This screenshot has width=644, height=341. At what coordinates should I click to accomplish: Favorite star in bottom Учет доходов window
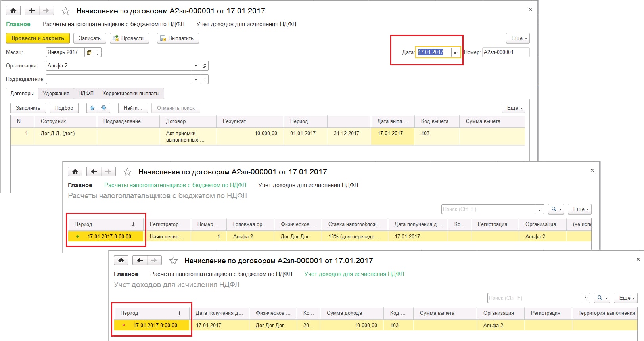pyautogui.click(x=173, y=261)
